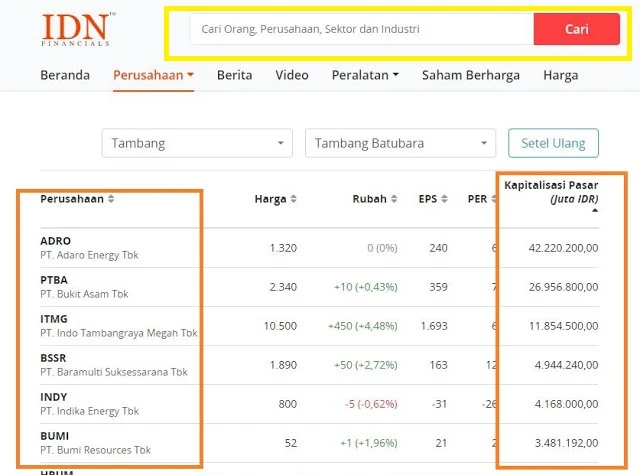Image resolution: width=640 pixels, height=475 pixels.
Task: Sort by Kapitalisasi Pasar column arrow
Action: click(595, 210)
